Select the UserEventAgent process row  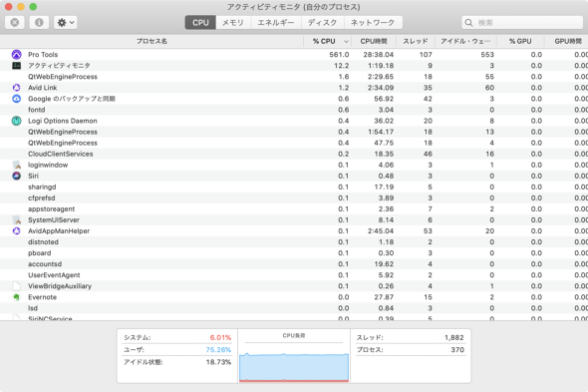[x=294, y=275]
